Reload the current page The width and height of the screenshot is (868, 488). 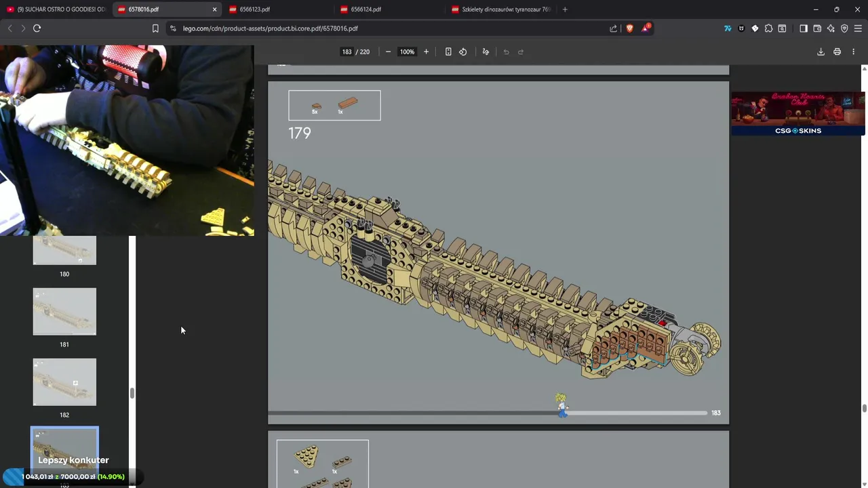(37, 28)
